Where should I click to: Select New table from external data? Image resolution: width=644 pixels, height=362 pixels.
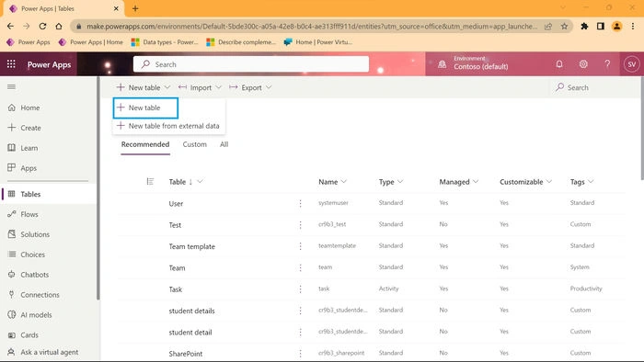pos(168,126)
